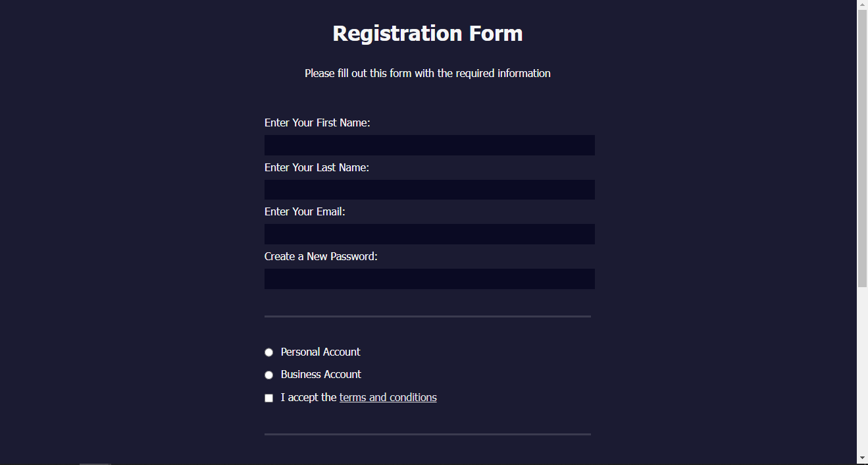This screenshot has width=868, height=465.
Task: Click the "Please fill out this form" paragraph
Action: (x=428, y=74)
